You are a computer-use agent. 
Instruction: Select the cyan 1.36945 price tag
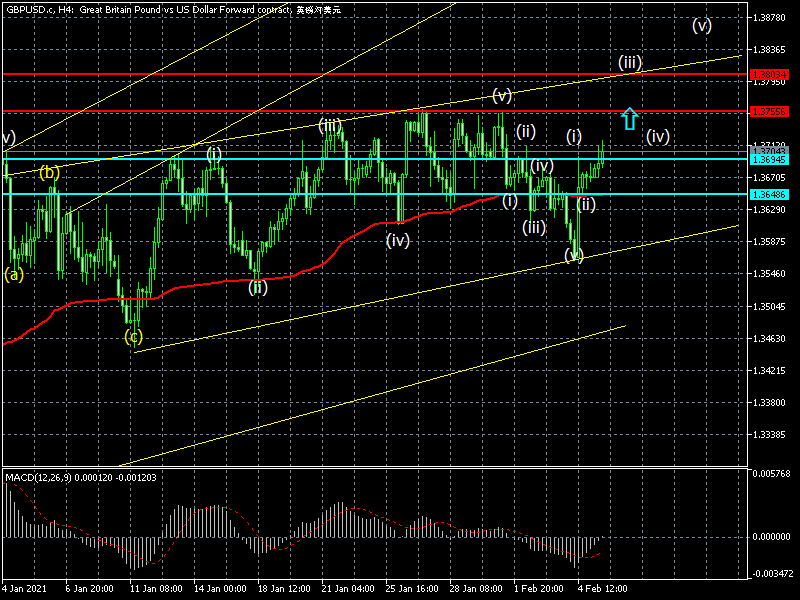tap(769, 160)
